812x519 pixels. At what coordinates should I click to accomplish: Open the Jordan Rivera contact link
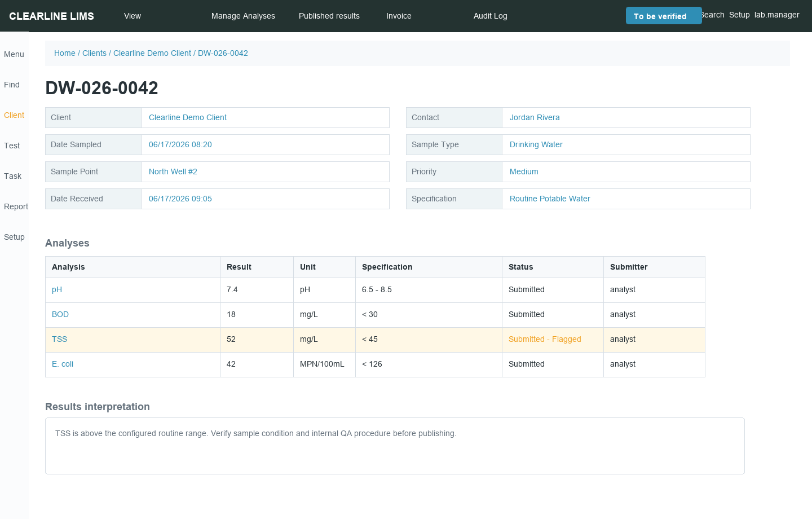[535, 117]
